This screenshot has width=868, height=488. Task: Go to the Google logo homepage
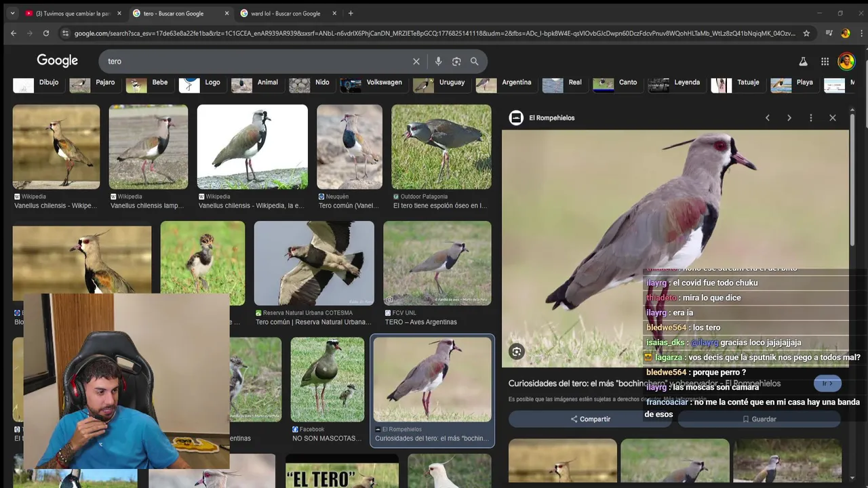[x=58, y=61]
